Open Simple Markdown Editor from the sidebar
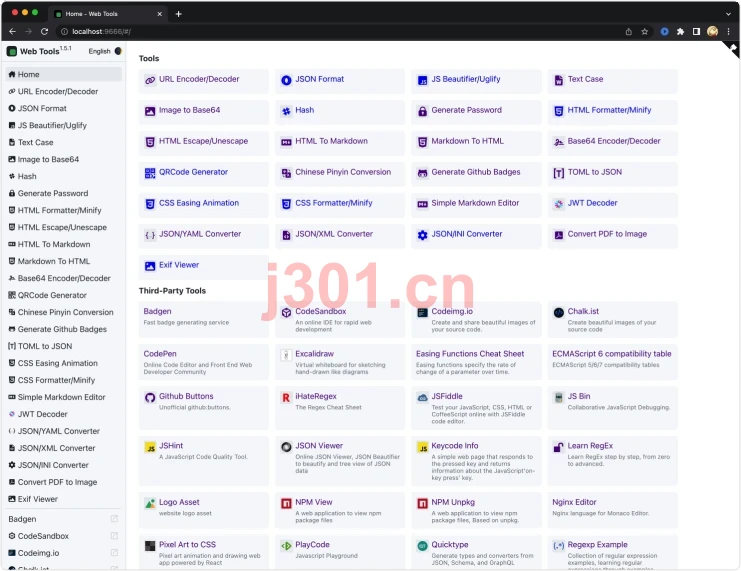The width and height of the screenshot is (741, 571). [x=63, y=397]
